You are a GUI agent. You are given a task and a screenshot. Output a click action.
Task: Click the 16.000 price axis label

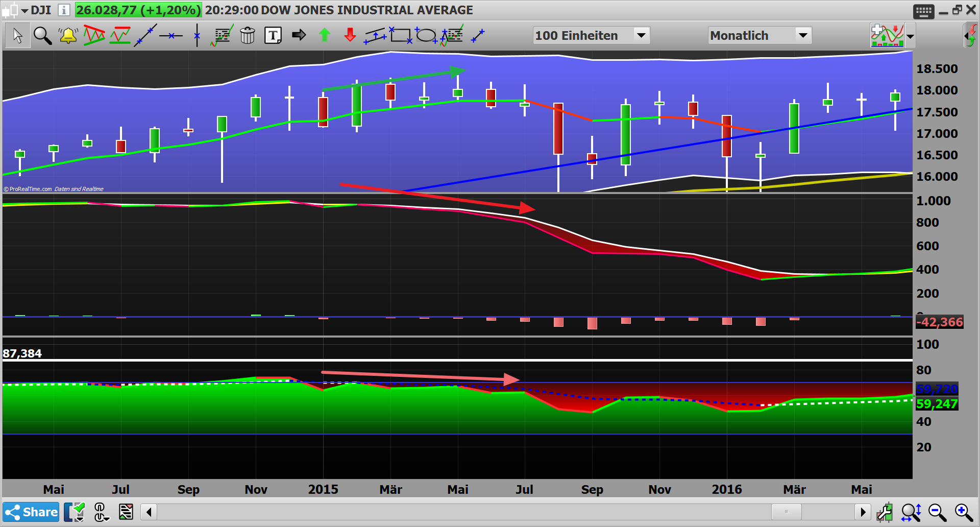click(937, 177)
